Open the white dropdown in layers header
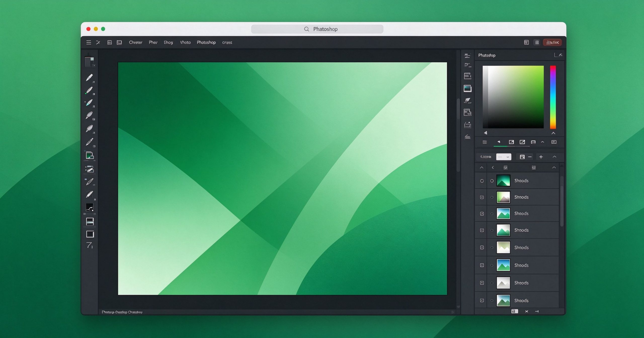 [x=504, y=157]
